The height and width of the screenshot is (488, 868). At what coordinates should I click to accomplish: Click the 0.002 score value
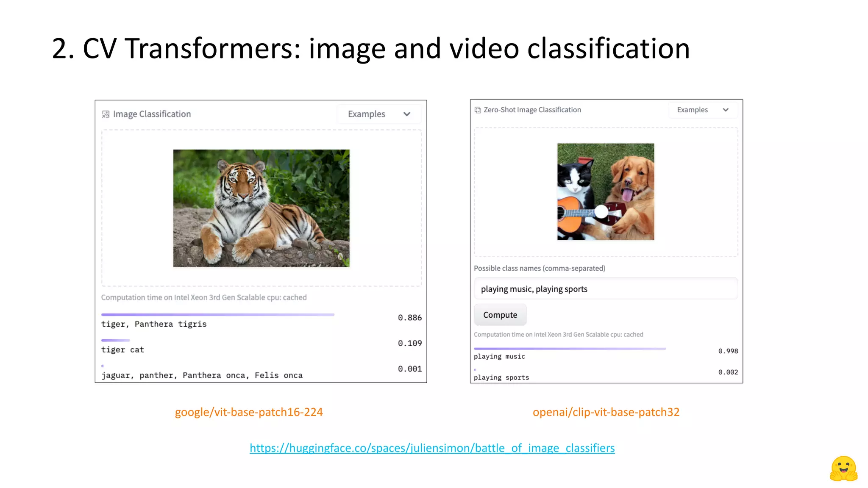click(x=728, y=372)
